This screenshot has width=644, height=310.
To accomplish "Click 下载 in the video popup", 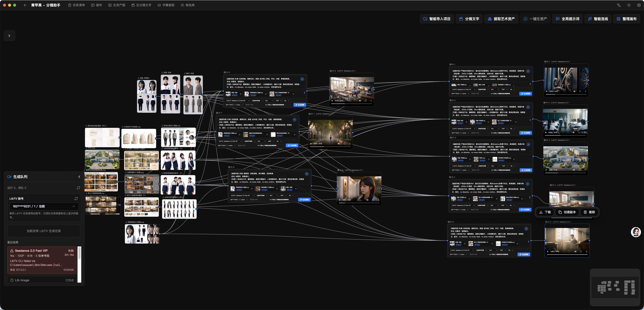I will 545,212.
